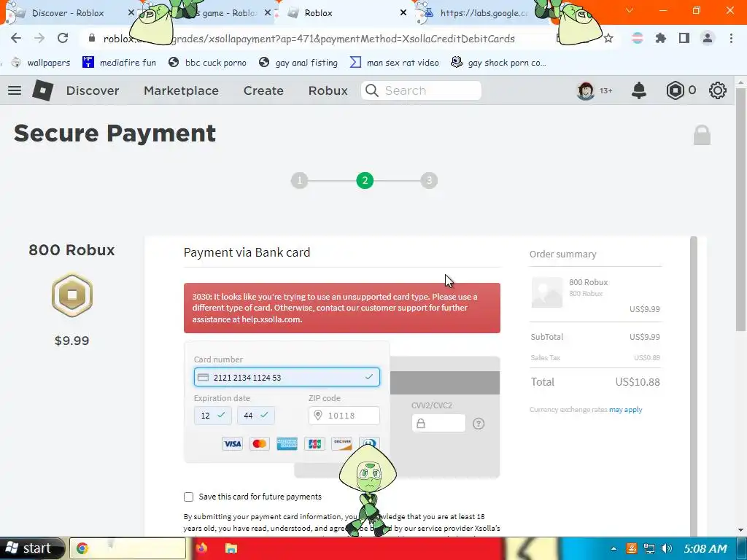This screenshot has height=560, width=747.
Task: Click the page vertical scrollbar
Action: tap(741, 209)
